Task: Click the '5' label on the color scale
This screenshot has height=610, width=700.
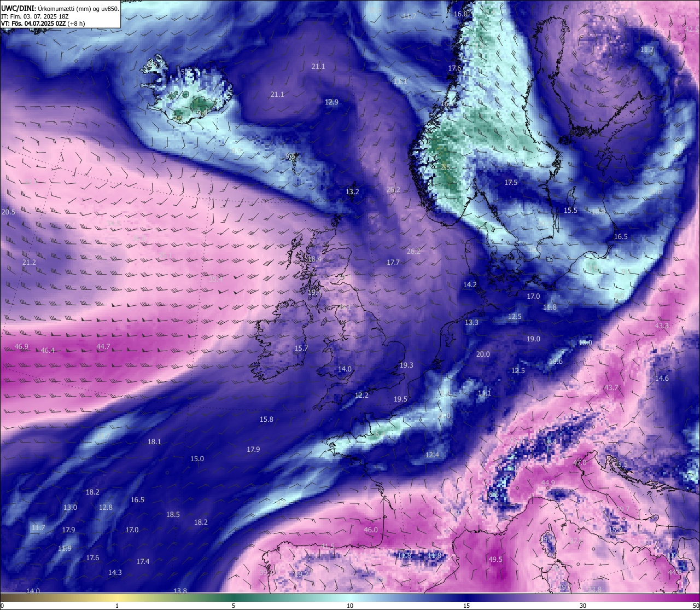Action: (x=234, y=606)
